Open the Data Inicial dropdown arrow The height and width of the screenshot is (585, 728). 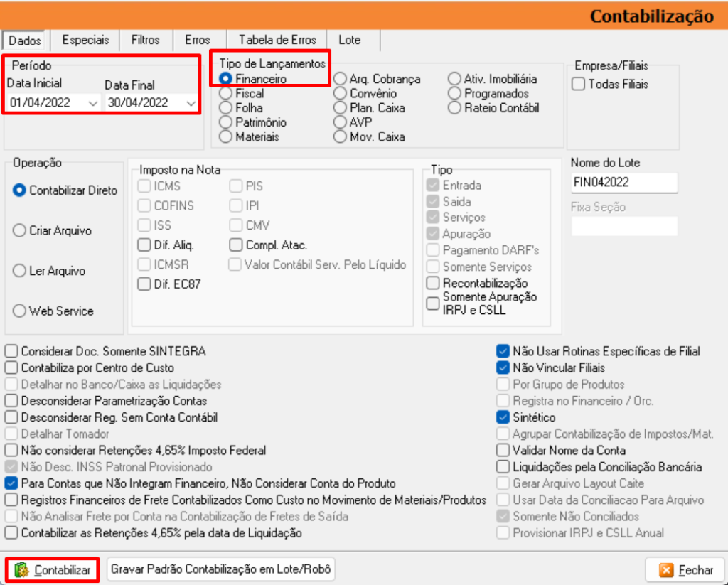tap(92, 103)
